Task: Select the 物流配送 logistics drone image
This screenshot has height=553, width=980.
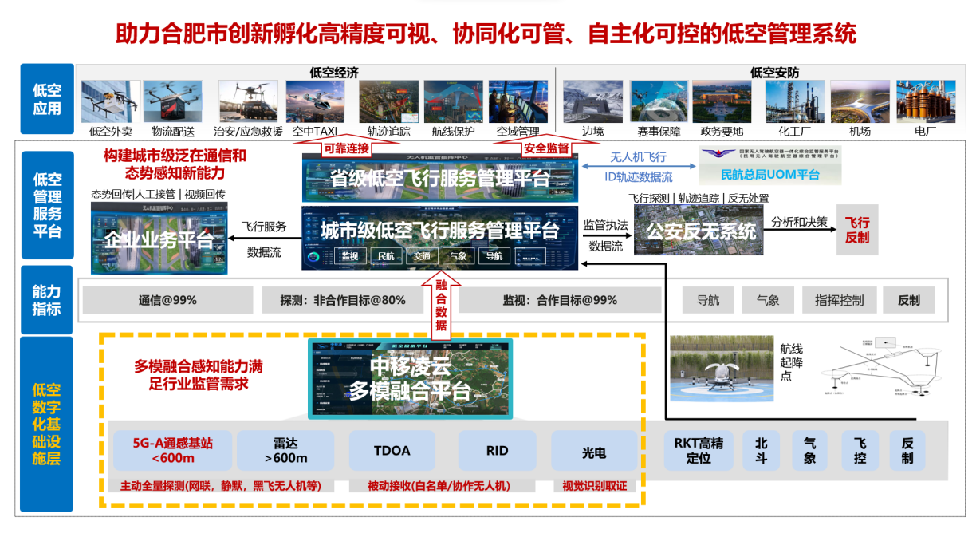Action: 173,101
